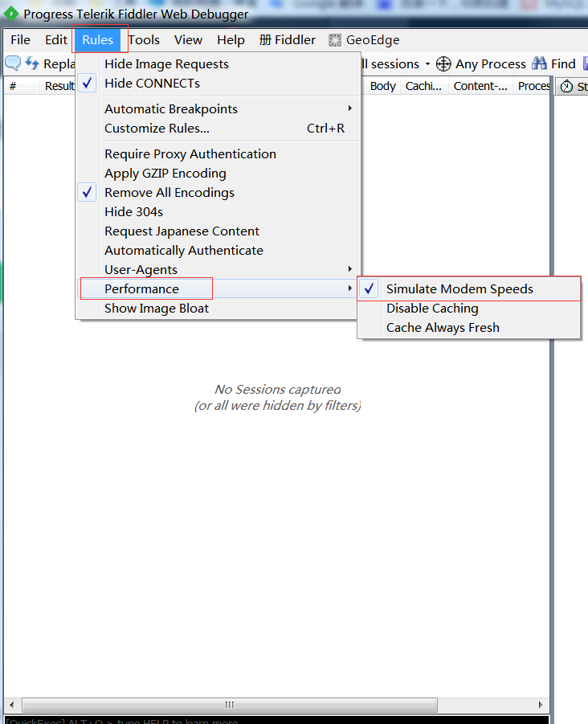Toggle Request Japanese Content
This screenshot has width=588, height=724.
tap(218, 231)
